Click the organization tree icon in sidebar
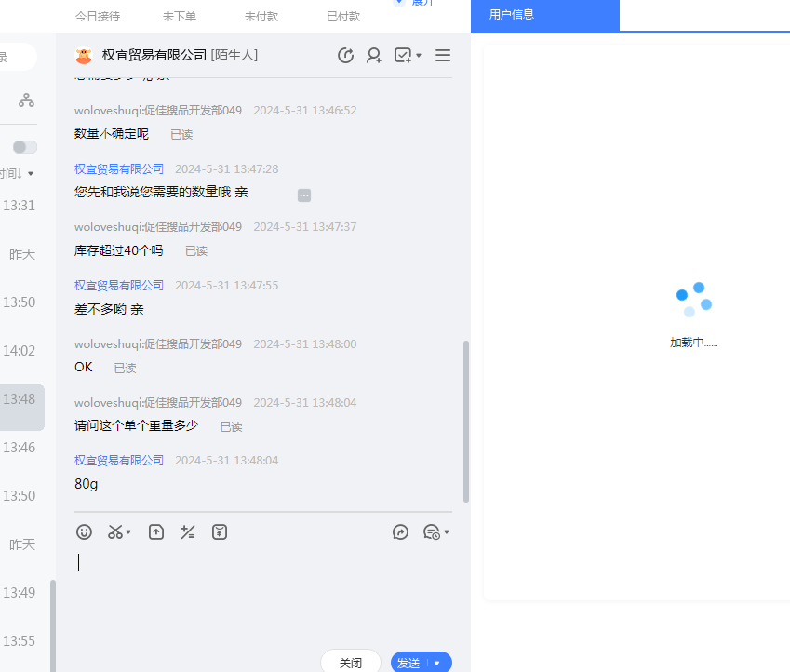790x672 pixels. [26, 101]
